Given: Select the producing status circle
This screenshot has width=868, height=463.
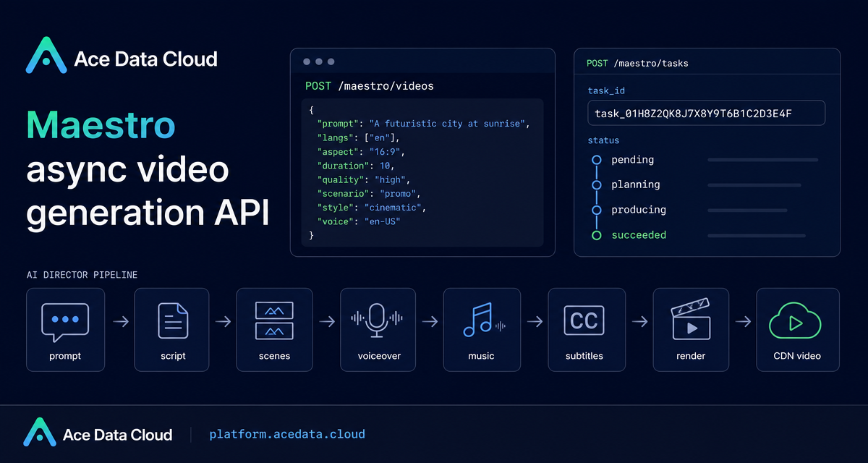Looking at the screenshot, I should (x=597, y=210).
